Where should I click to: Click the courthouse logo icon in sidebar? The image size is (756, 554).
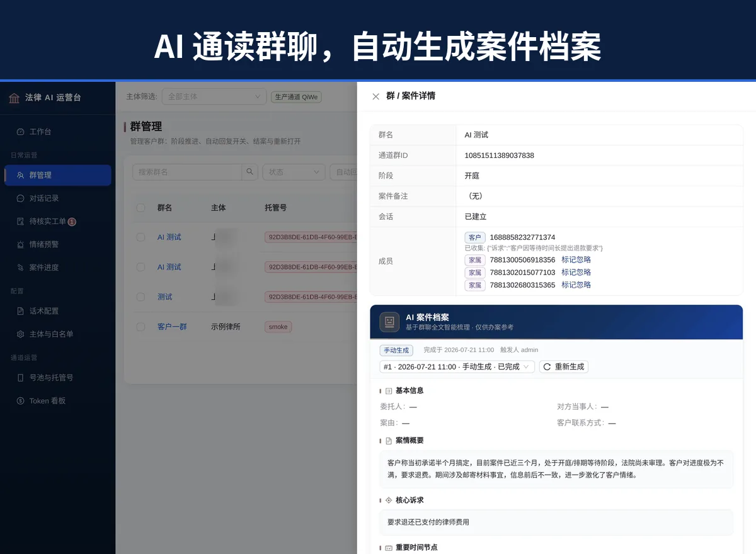[x=14, y=98]
